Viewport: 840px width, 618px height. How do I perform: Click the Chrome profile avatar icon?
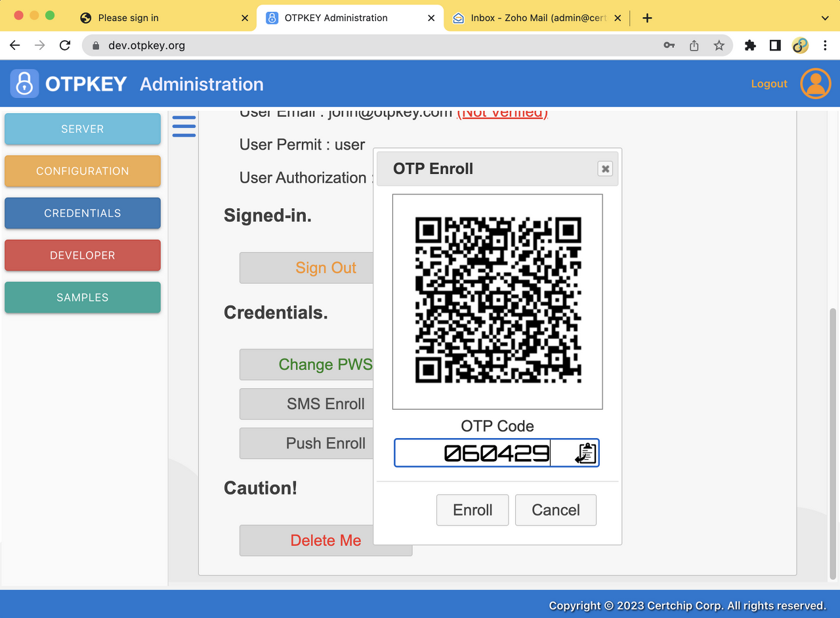[800, 45]
